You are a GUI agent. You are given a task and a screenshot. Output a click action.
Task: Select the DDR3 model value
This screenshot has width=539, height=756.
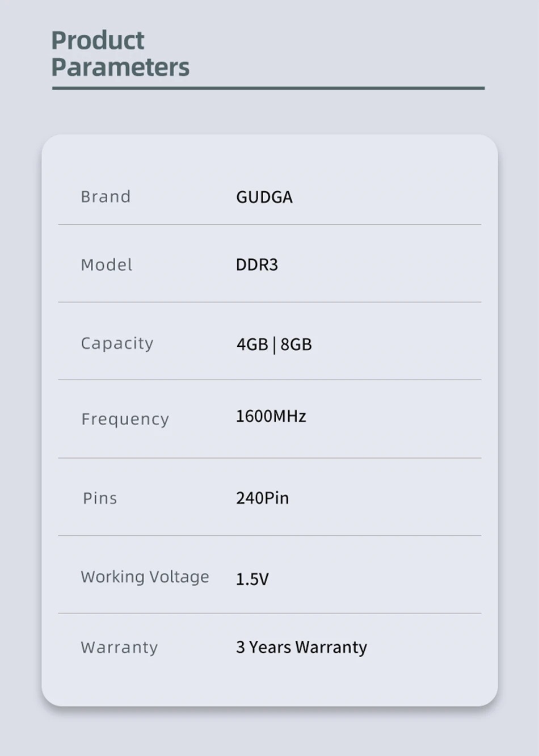coord(256,264)
